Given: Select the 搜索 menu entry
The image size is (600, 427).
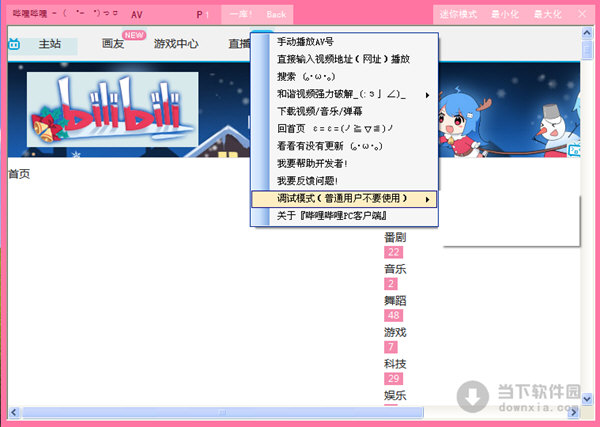Looking at the screenshot, I should coord(344,77).
